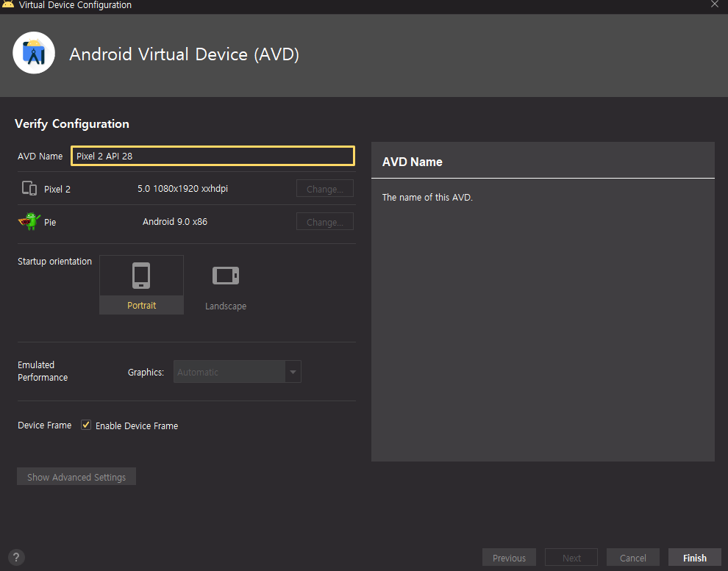This screenshot has height=571, width=728.
Task: Click the Android Studio logo icon
Action: (34, 53)
